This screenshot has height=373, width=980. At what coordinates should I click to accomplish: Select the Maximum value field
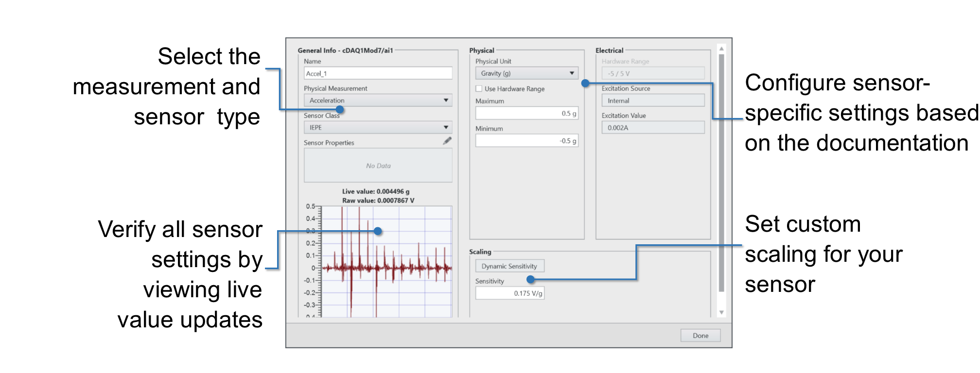click(x=526, y=114)
